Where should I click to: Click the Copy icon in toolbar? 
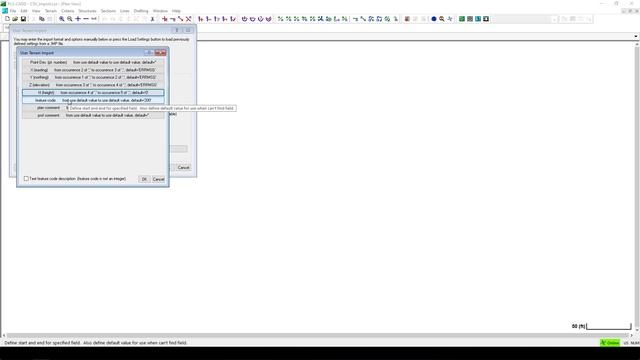click(x=42, y=19)
